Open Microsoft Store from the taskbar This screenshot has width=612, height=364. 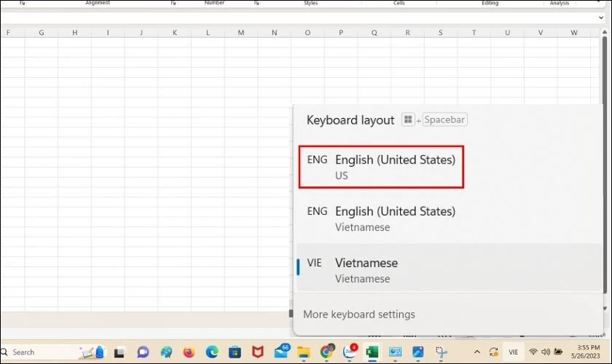(x=235, y=352)
